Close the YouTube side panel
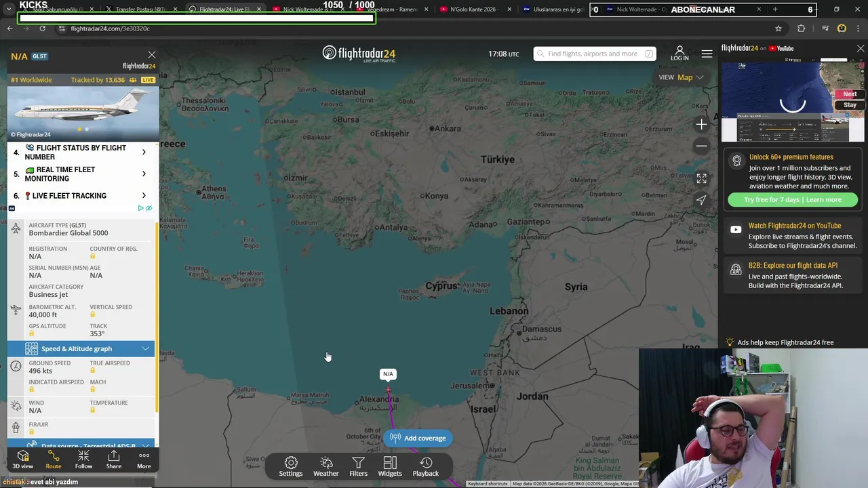This screenshot has width=868, height=488. point(861,49)
